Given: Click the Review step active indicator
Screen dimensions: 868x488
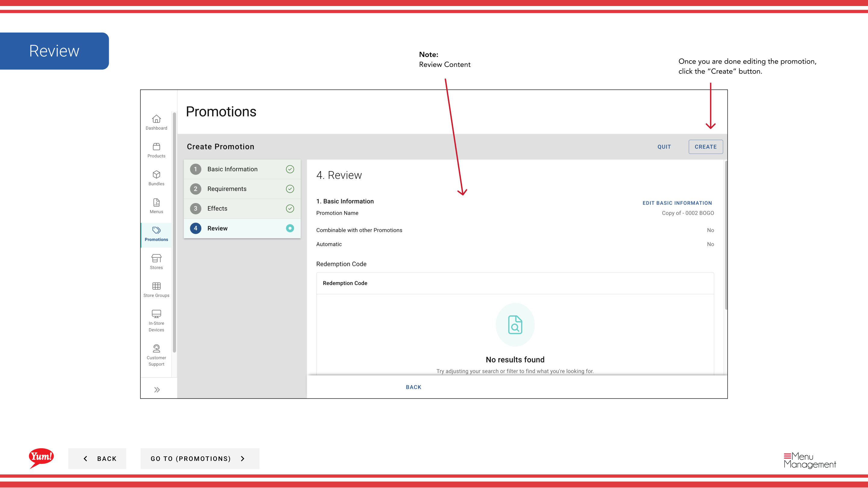Looking at the screenshot, I should click(290, 228).
